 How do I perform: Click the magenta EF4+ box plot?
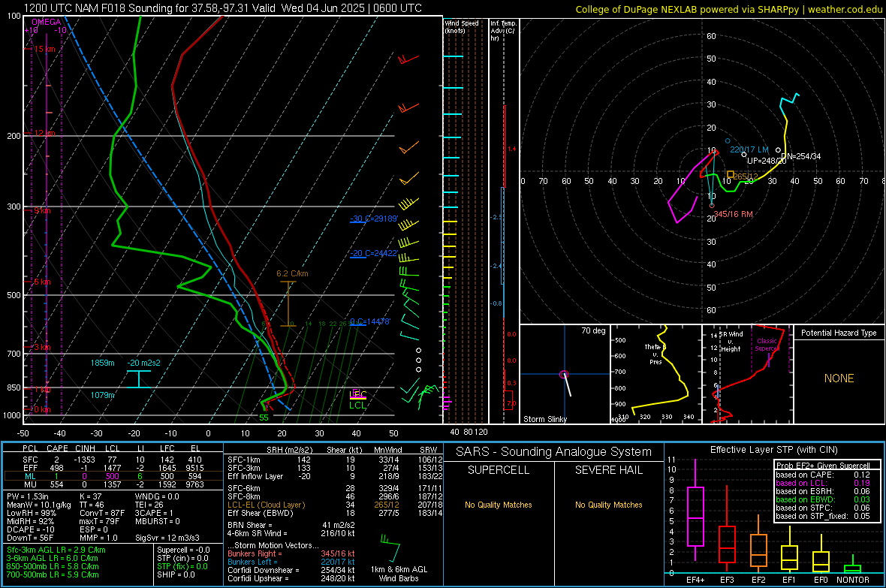[x=695, y=516]
